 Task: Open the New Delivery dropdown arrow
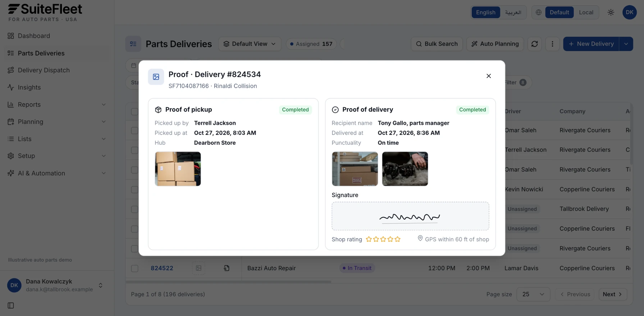(626, 44)
